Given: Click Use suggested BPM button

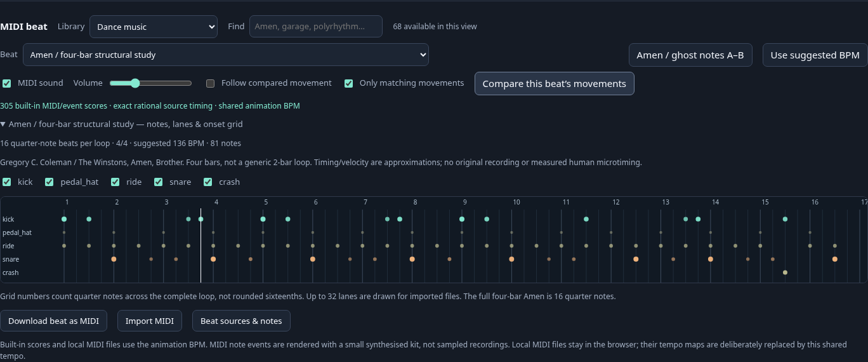Looking at the screenshot, I should pyautogui.click(x=815, y=55).
